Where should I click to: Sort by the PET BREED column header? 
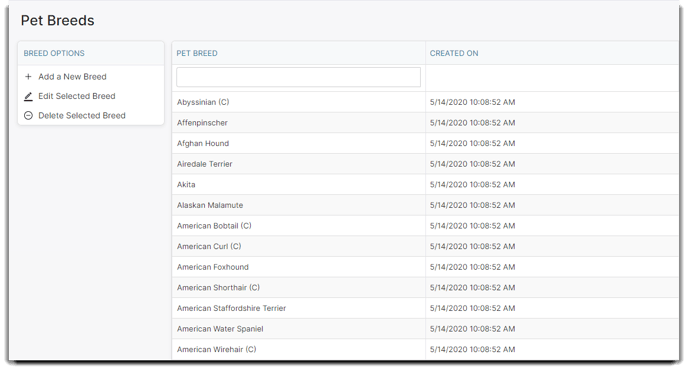(197, 53)
